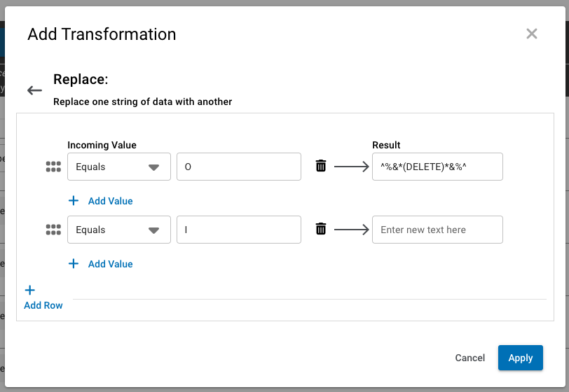Go back using the left arrow icon
The image size is (569, 392).
pyautogui.click(x=35, y=90)
